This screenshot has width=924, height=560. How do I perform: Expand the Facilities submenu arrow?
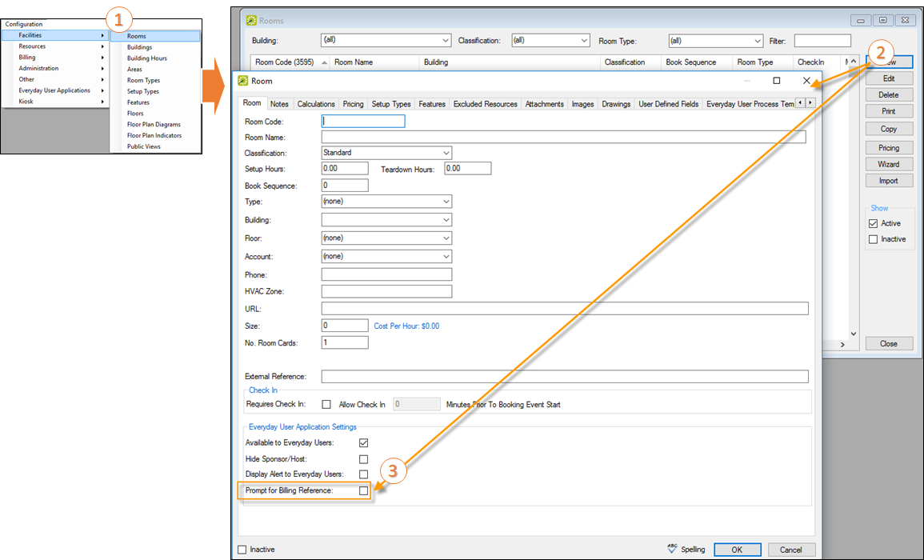(x=102, y=35)
